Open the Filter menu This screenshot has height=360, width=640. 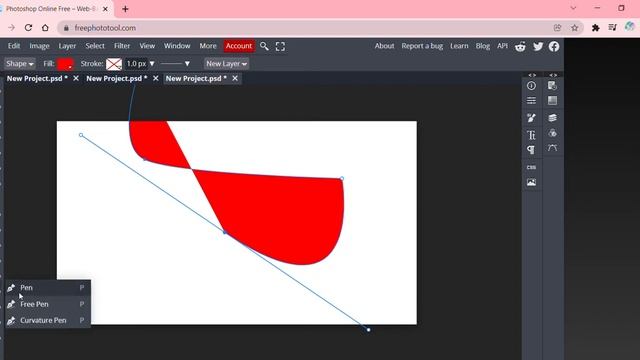(122, 46)
